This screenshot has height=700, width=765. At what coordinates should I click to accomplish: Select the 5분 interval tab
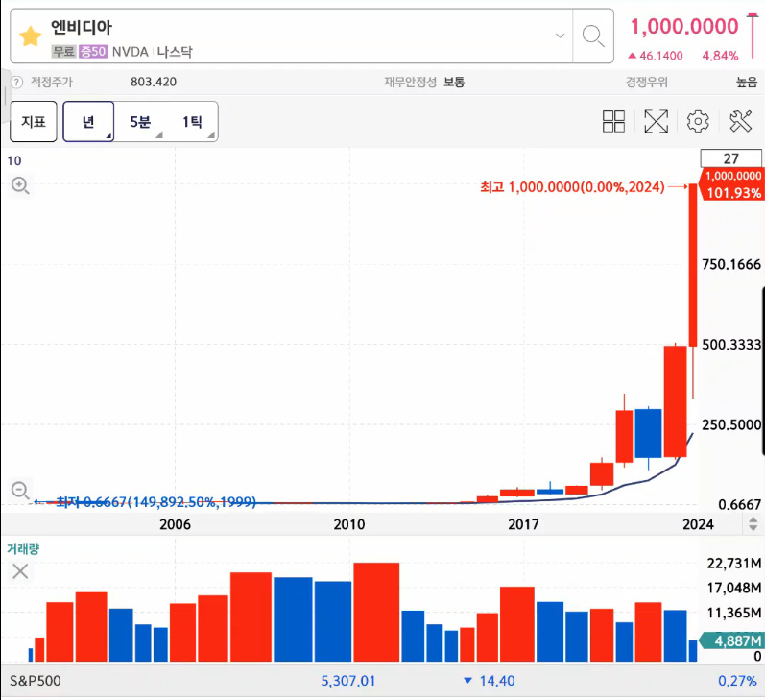click(x=140, y=122)
